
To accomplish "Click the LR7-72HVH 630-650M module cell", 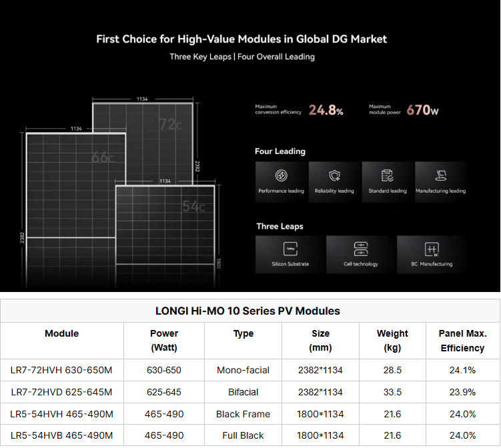I will coord(61,370).
